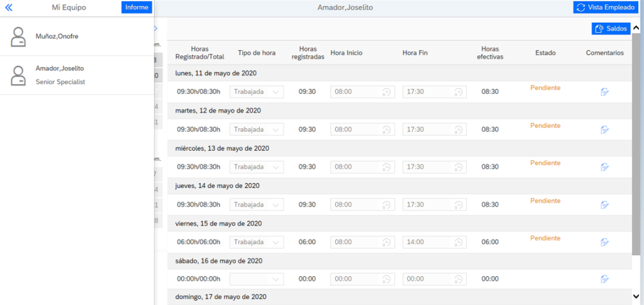Open time picker icon for lunes Hora Inicio
This screenshot has width=644, height=305.
tap(387, 92)
